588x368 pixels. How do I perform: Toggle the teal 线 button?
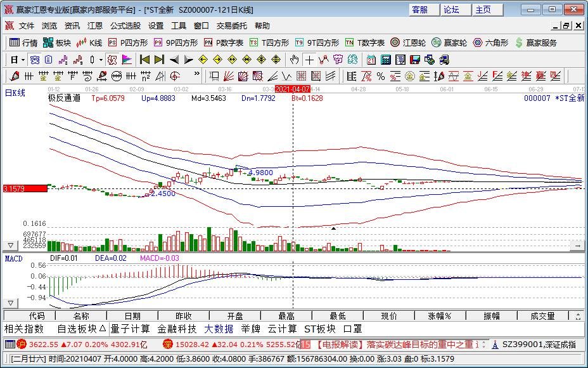point(352,60)
